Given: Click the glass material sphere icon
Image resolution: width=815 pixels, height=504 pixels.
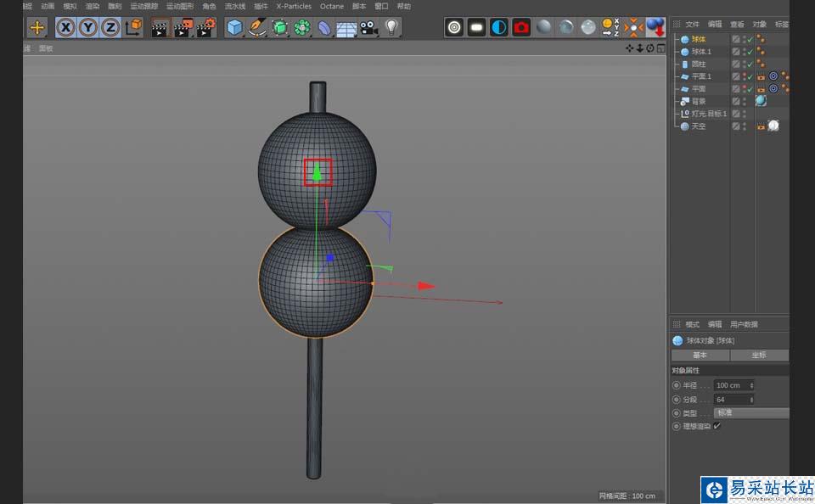Looking at the screenshot, I should [x=587, y=27].
